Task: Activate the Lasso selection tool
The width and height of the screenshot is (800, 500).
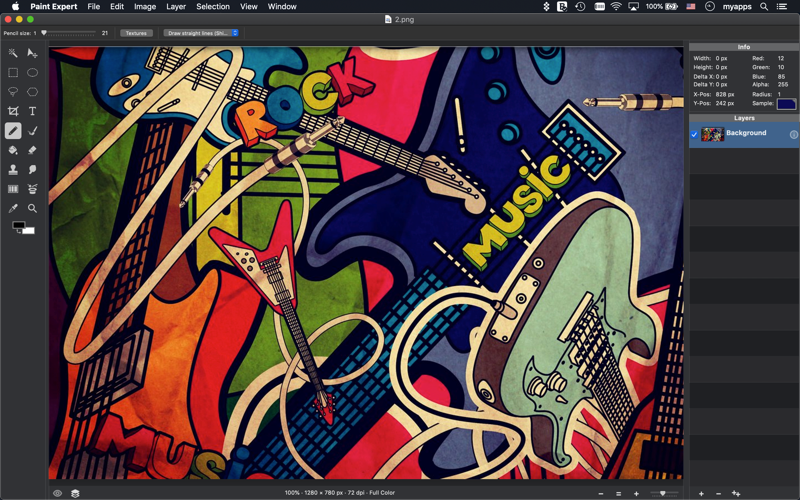Action: 13,92
